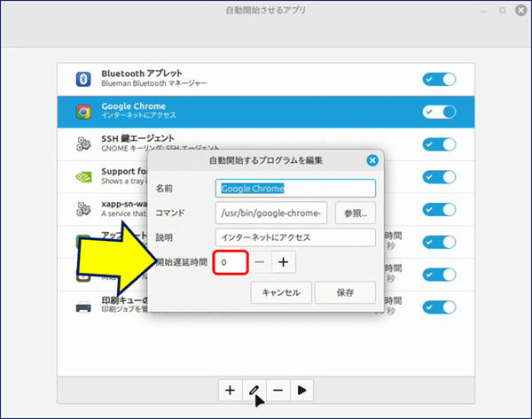Close the edit startup program dialog

coord(372,160)
